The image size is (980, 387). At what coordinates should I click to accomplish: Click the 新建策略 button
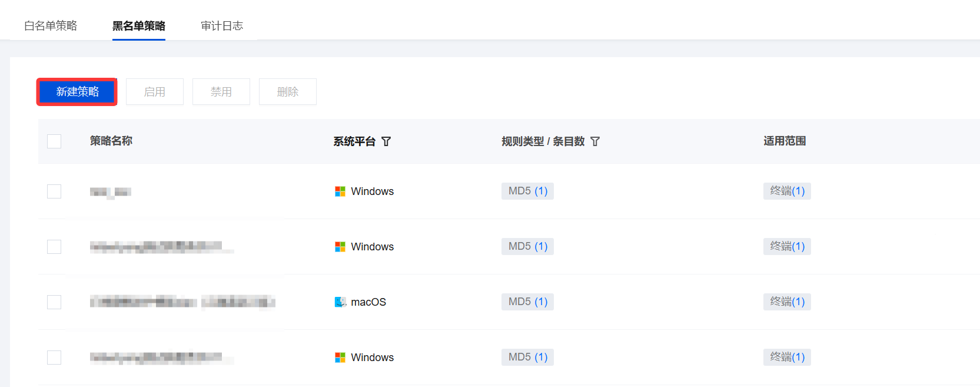point(77,92)
